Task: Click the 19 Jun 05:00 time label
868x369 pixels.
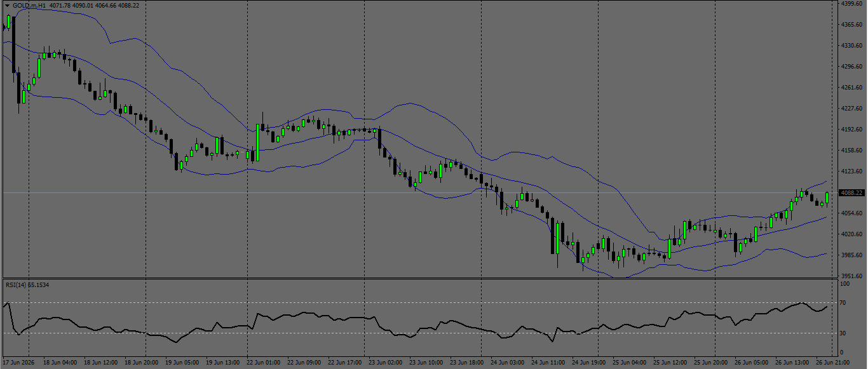Action: coord(182,362)
